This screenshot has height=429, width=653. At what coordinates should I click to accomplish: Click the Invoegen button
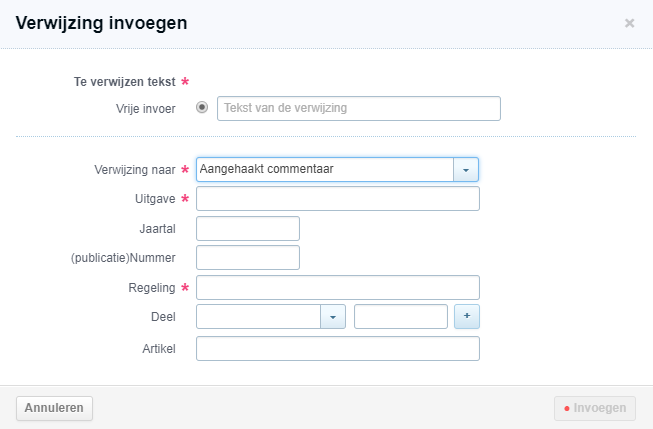(x=595, y=408)
